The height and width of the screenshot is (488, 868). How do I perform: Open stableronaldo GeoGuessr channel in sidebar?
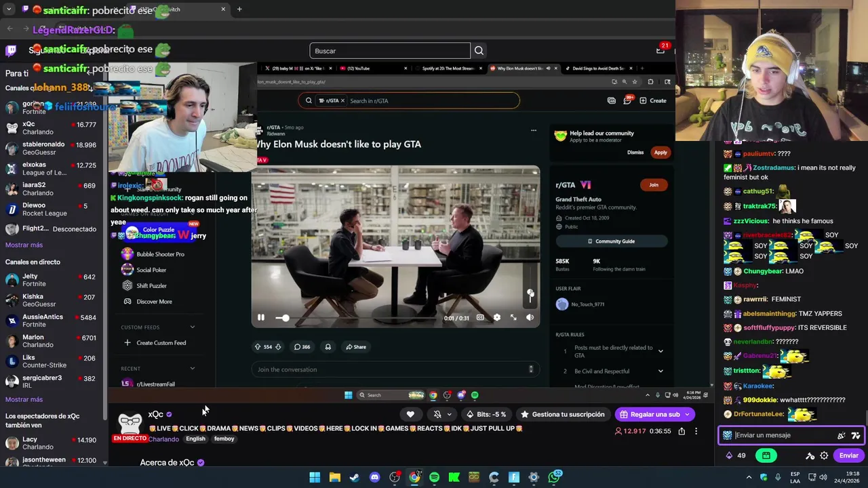tap(52, 148)
